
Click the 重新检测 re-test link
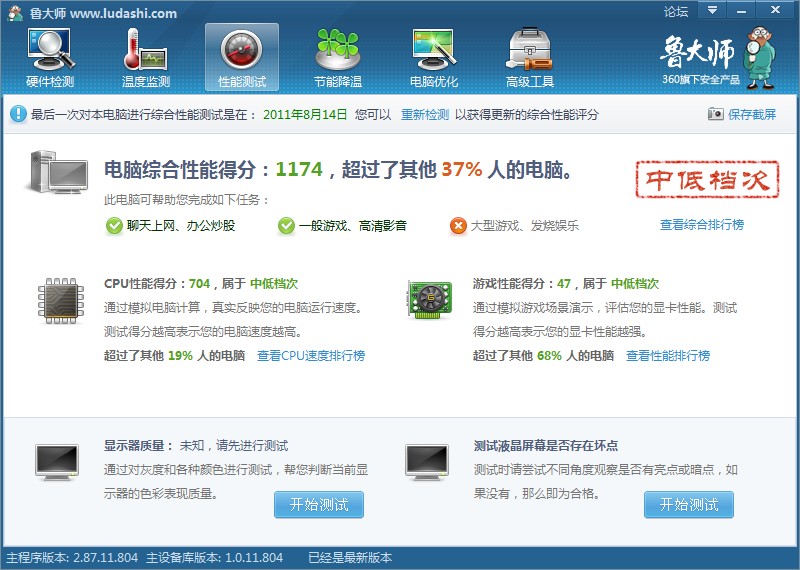click(424, 114)
